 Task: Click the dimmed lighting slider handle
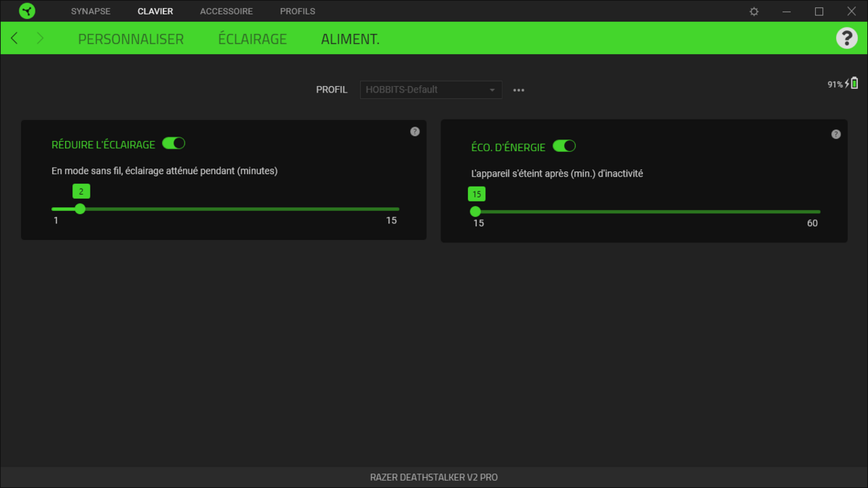pos(80,209)
